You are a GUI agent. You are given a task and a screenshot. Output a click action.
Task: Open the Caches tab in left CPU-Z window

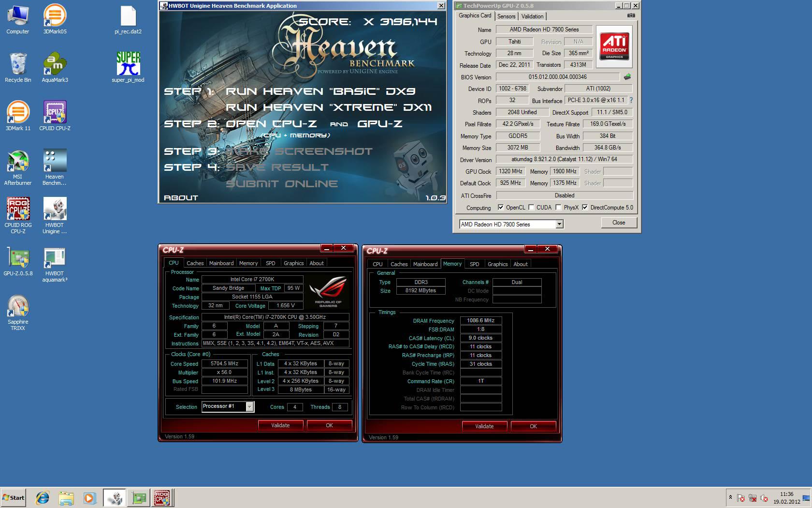click(x=195, y=263)
